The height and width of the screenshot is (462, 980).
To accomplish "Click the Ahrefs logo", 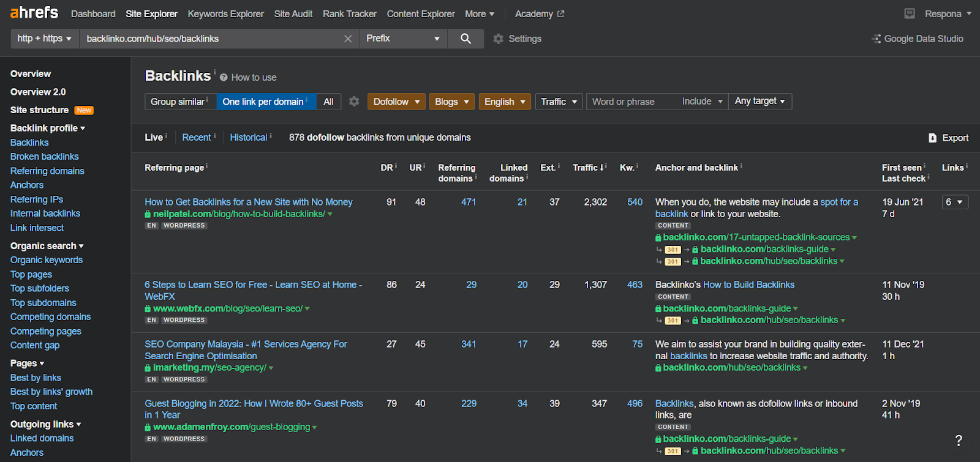I will [x=34, y=13].
